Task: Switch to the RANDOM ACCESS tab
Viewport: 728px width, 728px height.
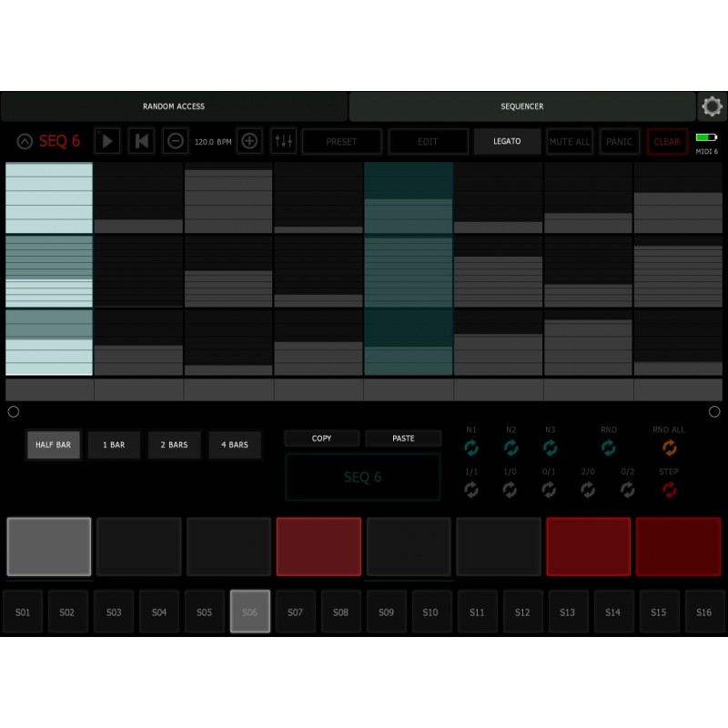Action: click(x=174, y=106)
